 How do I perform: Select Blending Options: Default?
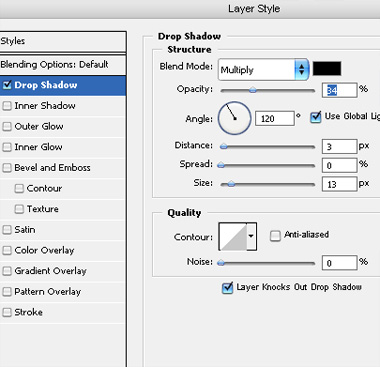pyautogui.click(x=63, y=65)
